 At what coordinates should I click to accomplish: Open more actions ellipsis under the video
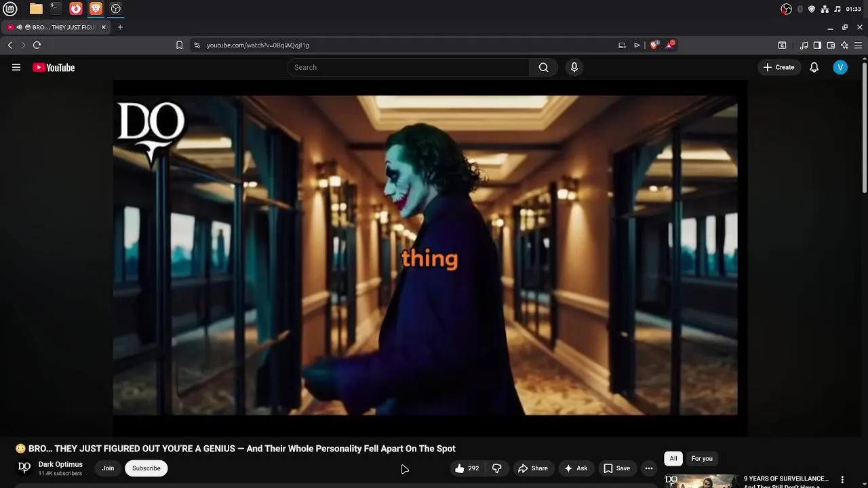pos(649,468)
